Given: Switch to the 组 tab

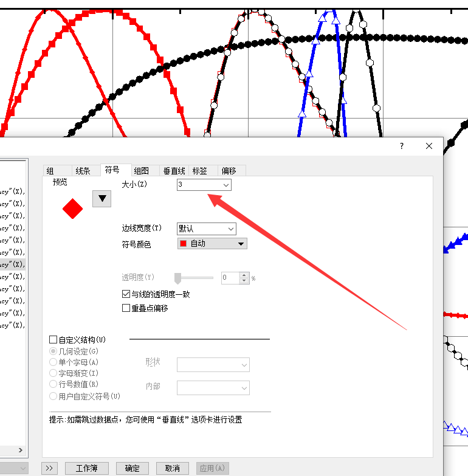Looking at the screenshot, I should pyautogui.click(x=57, y=171).
